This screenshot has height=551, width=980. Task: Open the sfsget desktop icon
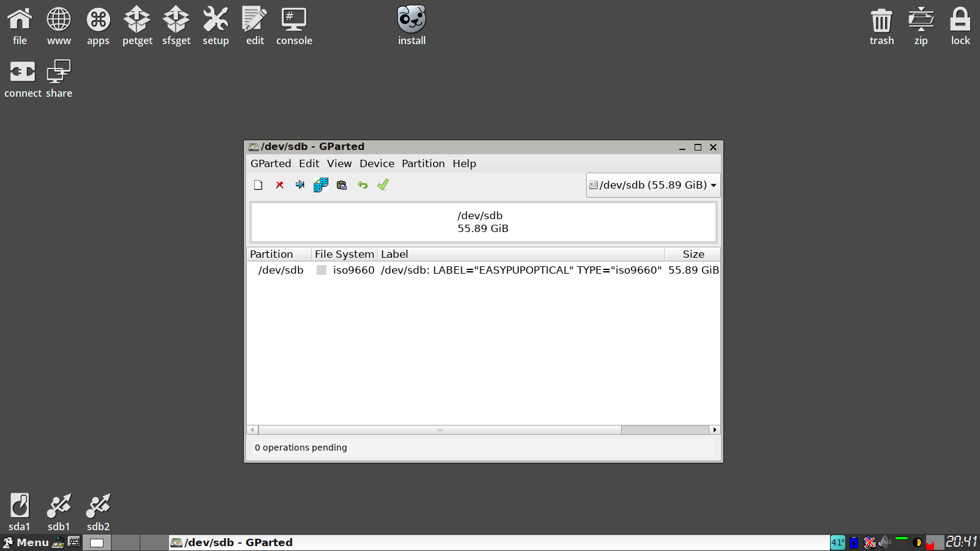pos(176,26)
